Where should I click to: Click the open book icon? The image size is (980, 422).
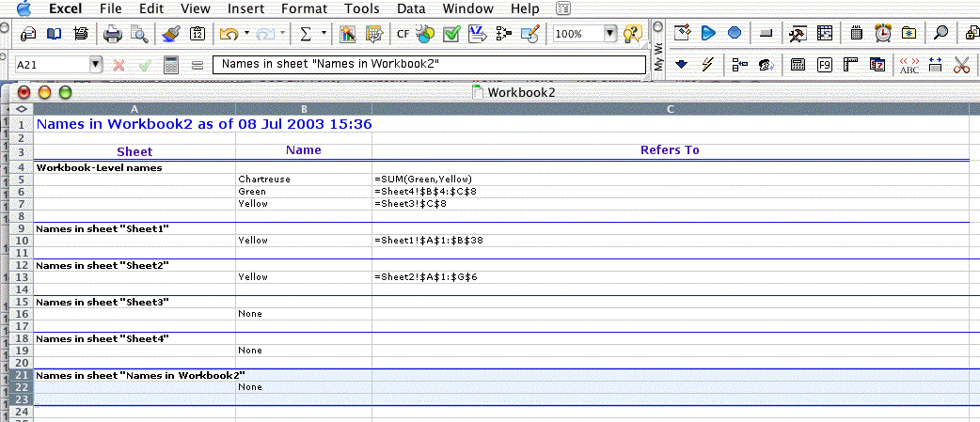point(55,34)
